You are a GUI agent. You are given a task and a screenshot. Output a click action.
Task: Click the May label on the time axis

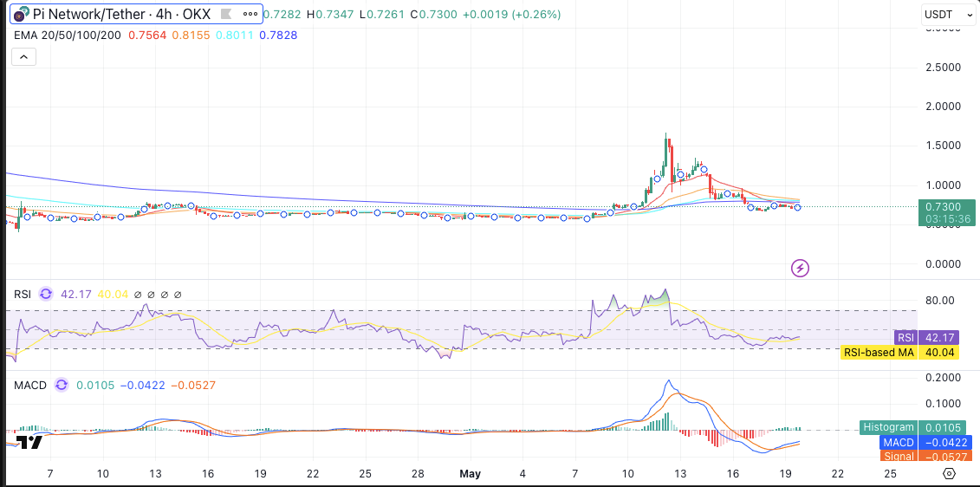470,473
